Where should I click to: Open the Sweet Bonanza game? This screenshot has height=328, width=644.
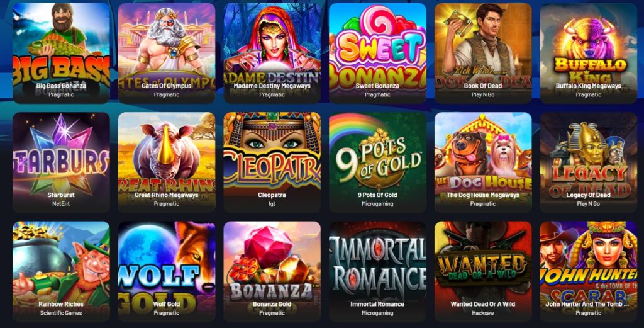pos(377,53)
